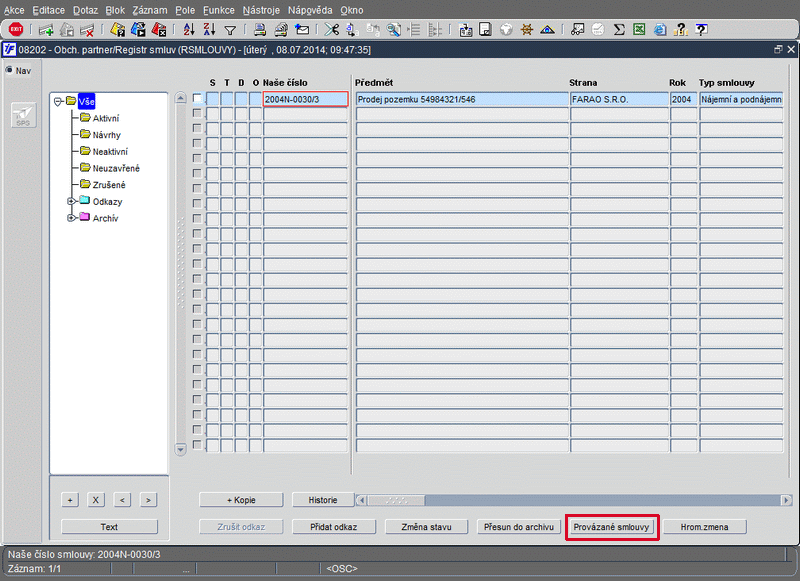Click the red EXIT toolbar icon

click(x=16, y=30)
